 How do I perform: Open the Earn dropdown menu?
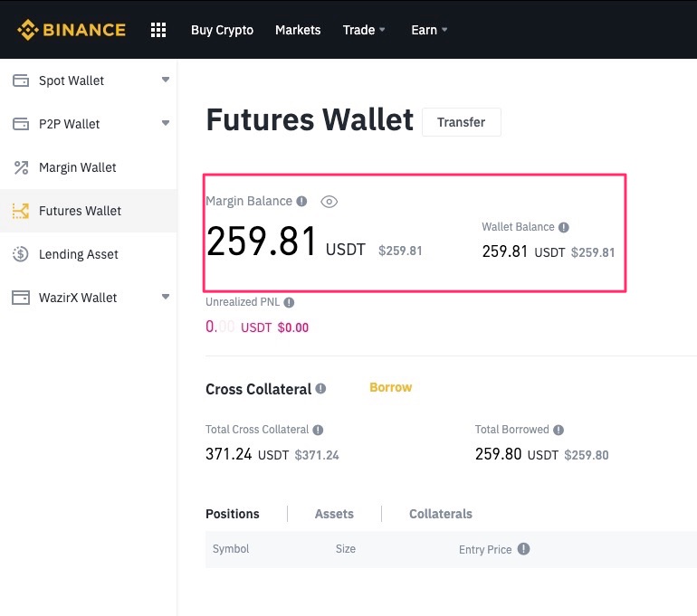click(x=429, y=30)
